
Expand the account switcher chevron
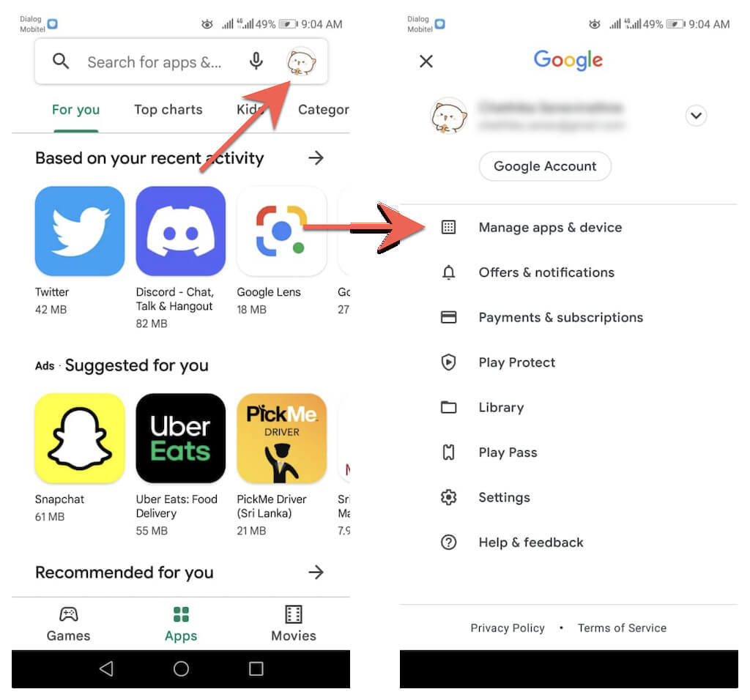[x=696, y=115]
